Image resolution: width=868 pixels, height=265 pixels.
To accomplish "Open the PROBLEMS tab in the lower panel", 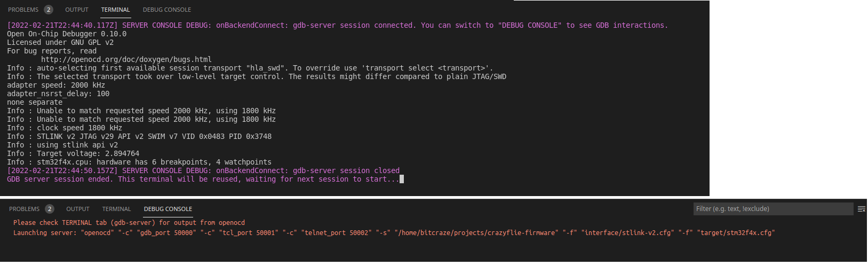I will pyautogui.click(x=24, y=209).
